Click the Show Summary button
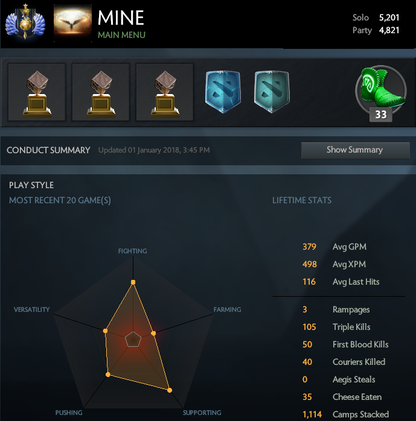Viewport: 416px width, 421px height. tap(355, 150)
